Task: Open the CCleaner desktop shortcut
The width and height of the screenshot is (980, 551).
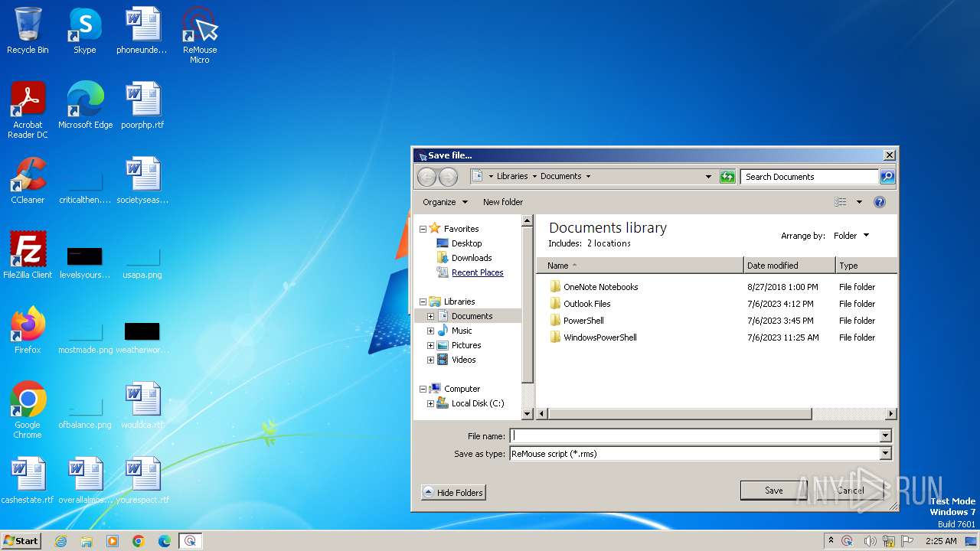Action: click(x=28, y=181)
